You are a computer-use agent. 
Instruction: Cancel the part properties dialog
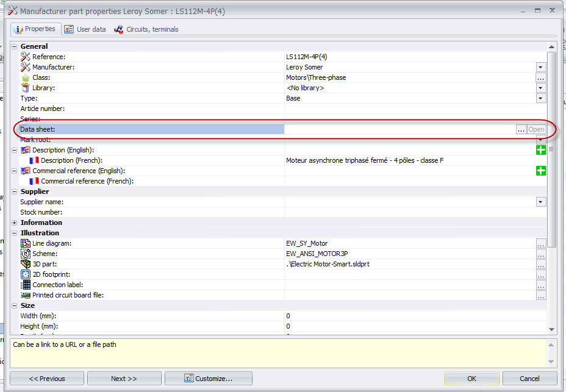(529, 379)
